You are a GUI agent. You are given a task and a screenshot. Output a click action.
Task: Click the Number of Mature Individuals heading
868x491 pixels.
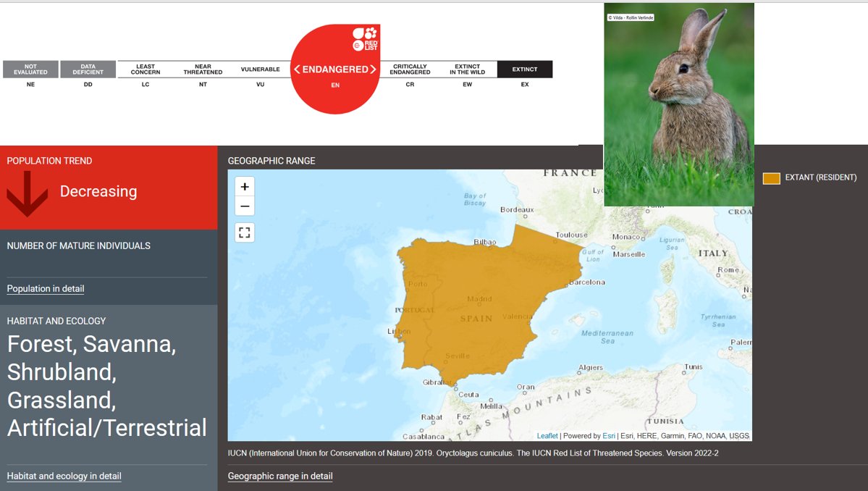[79, 246]
